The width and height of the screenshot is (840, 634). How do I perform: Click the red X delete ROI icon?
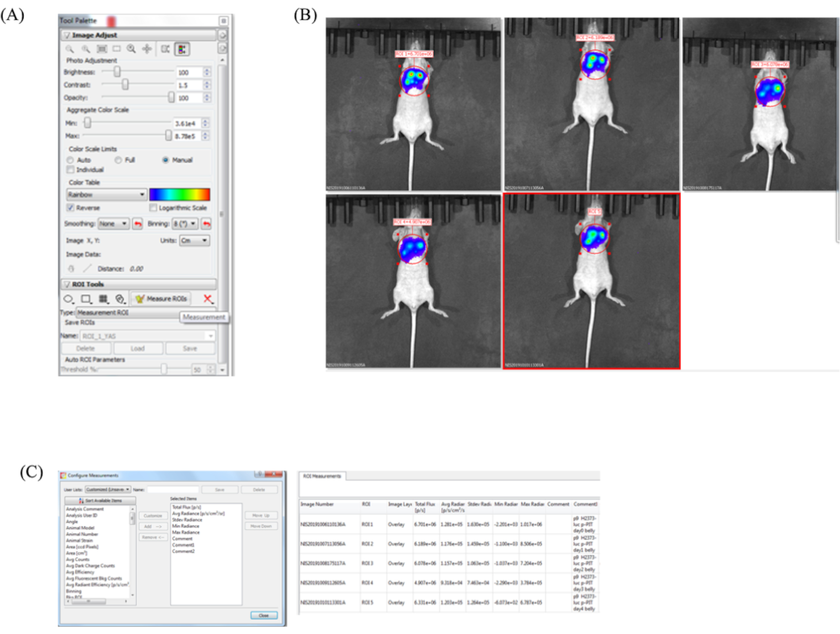[x=207, y=299]
